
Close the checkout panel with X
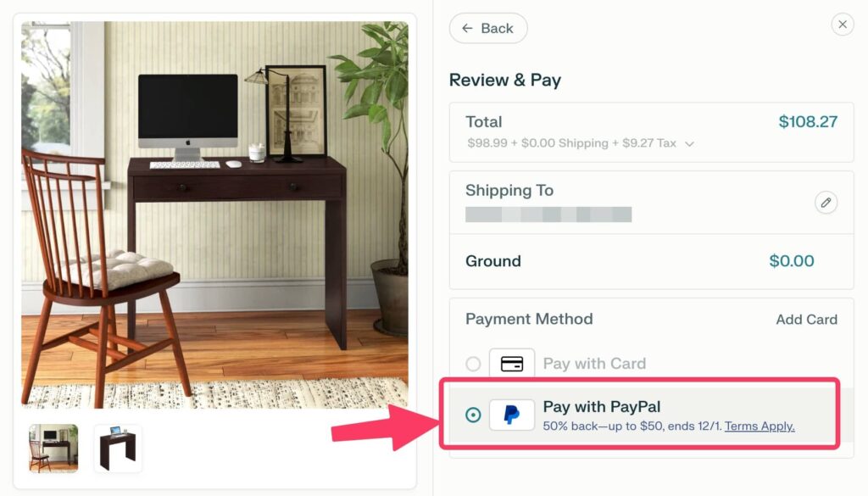click(x=842, y=25)
